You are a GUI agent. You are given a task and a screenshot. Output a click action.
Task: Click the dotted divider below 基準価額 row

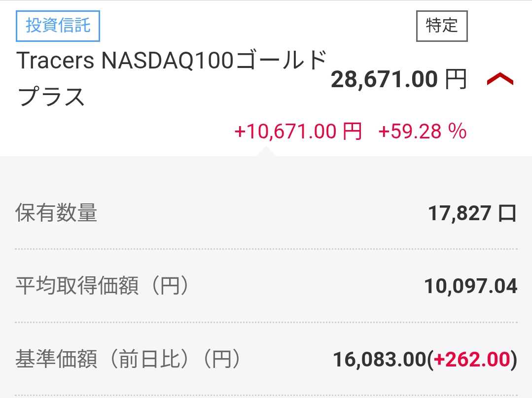[266, 396]
